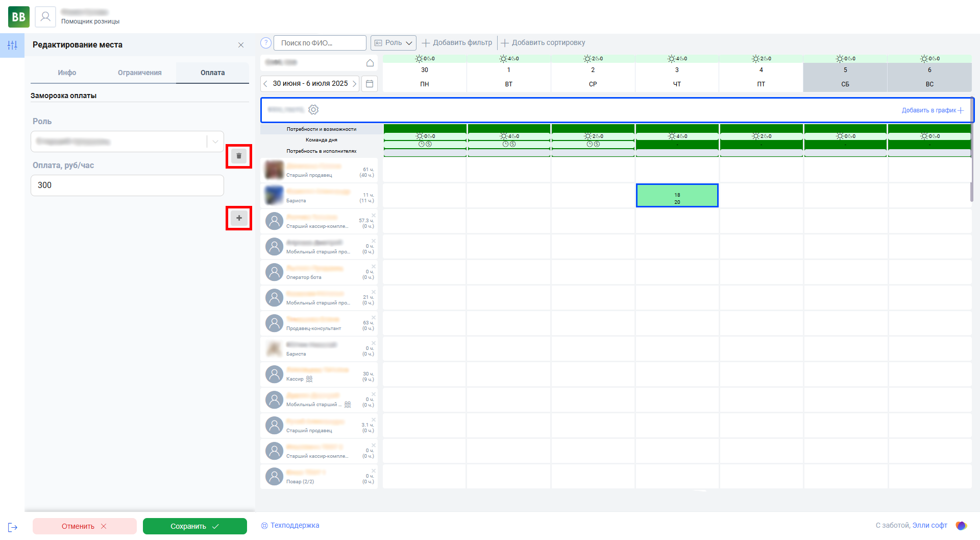The image size is (980, 540).
Task: Open the help question mark icon
Action: tap(265, 43)
